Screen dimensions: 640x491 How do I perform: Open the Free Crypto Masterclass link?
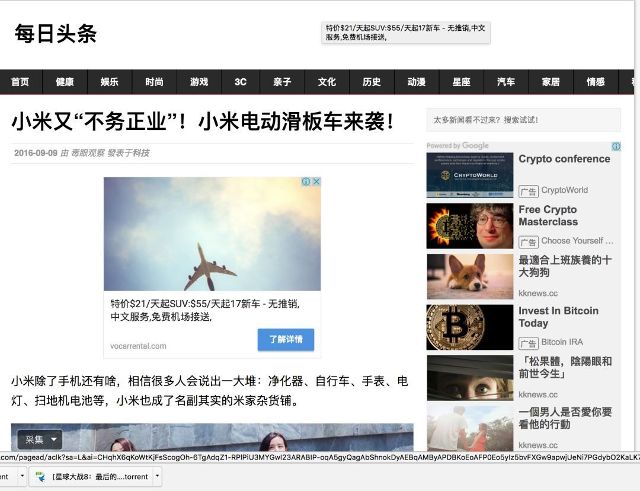click(548, 216)
